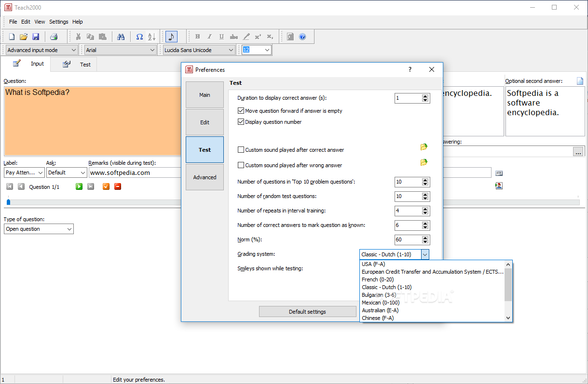Open Main page in Preferences
Viewport: 588px width, 384px height.
point(205,95)
